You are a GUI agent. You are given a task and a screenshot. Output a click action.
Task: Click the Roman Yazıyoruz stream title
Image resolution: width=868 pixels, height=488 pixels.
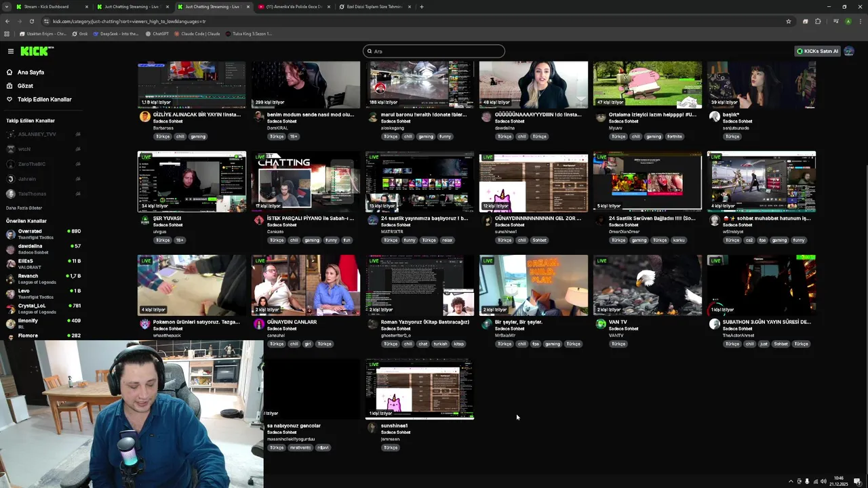(425, 322)
